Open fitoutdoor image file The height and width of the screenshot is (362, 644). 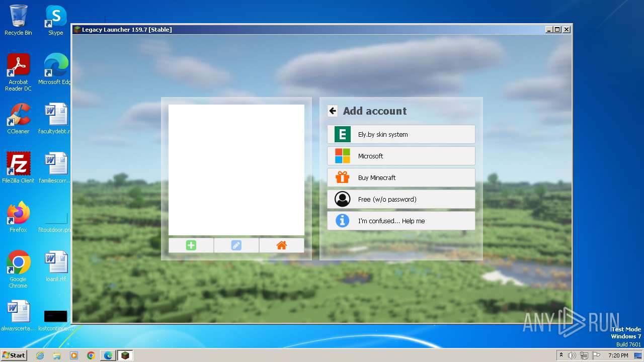click(x=56, y=221)
